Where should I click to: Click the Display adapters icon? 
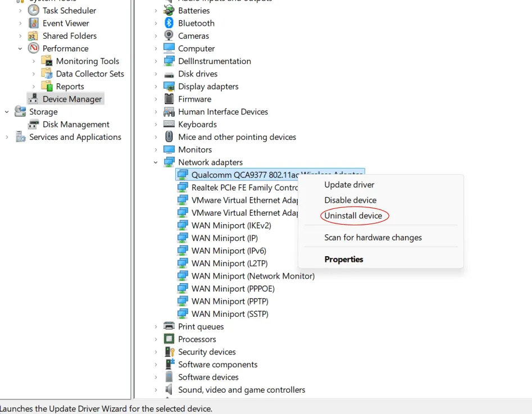[x=169, y=86]
